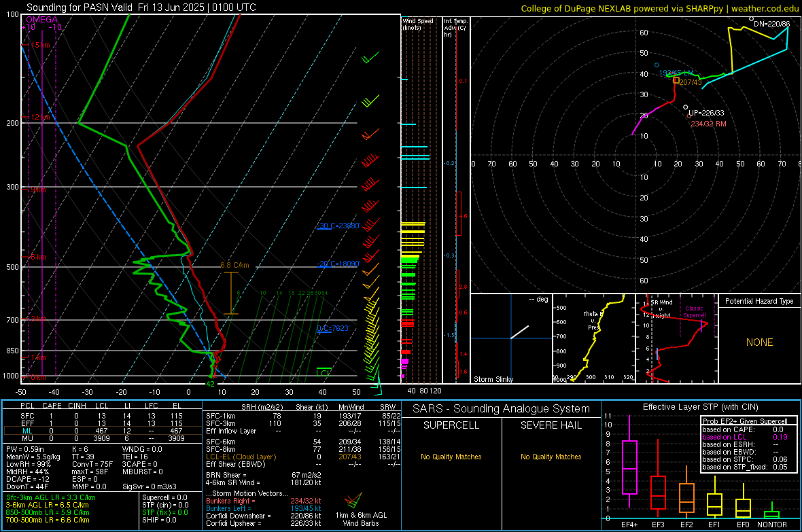The height and width of the screenshot is (532, 802).
Task: Click the SHIP = 0.0 index value
Action: tap(160, 520)
